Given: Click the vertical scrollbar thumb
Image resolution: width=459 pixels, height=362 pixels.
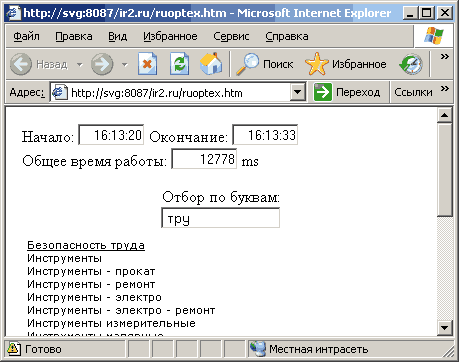Looking at the screenshot, I should pyautogui.click(x=444, y=170).
